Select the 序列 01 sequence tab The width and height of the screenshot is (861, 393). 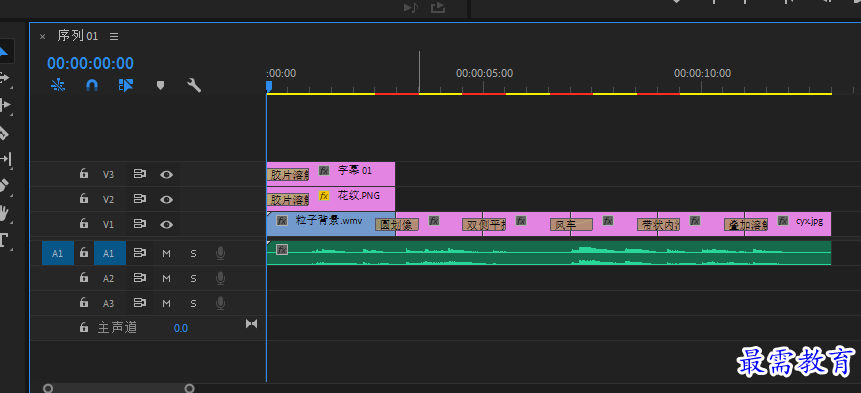pyautogui.click(x=77, y=36)
